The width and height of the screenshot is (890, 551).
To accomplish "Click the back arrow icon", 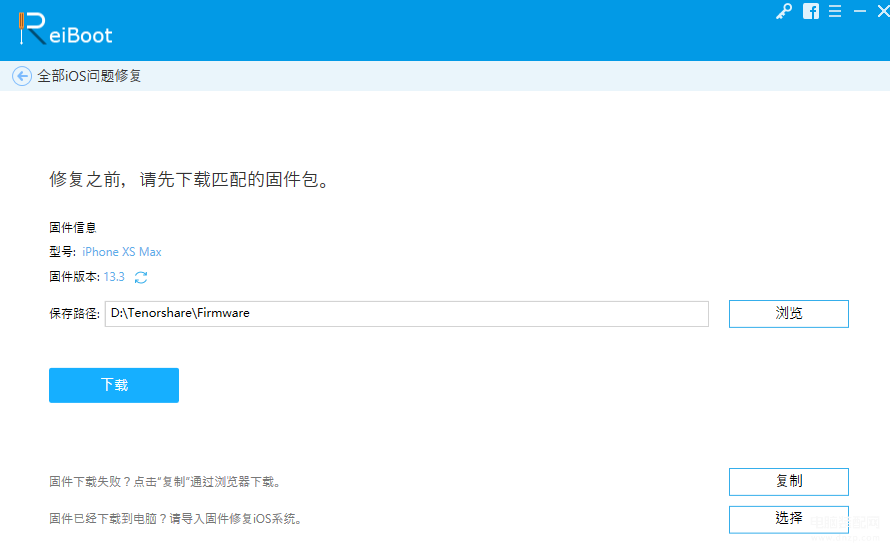I will coord(22,76).
